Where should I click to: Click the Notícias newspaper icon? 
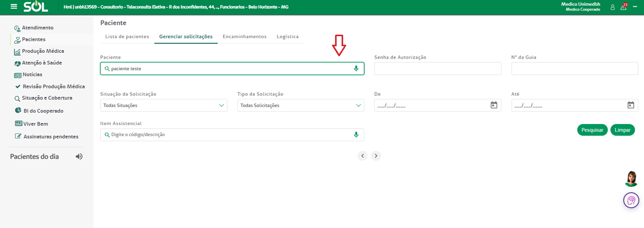[x=17, y=75]
